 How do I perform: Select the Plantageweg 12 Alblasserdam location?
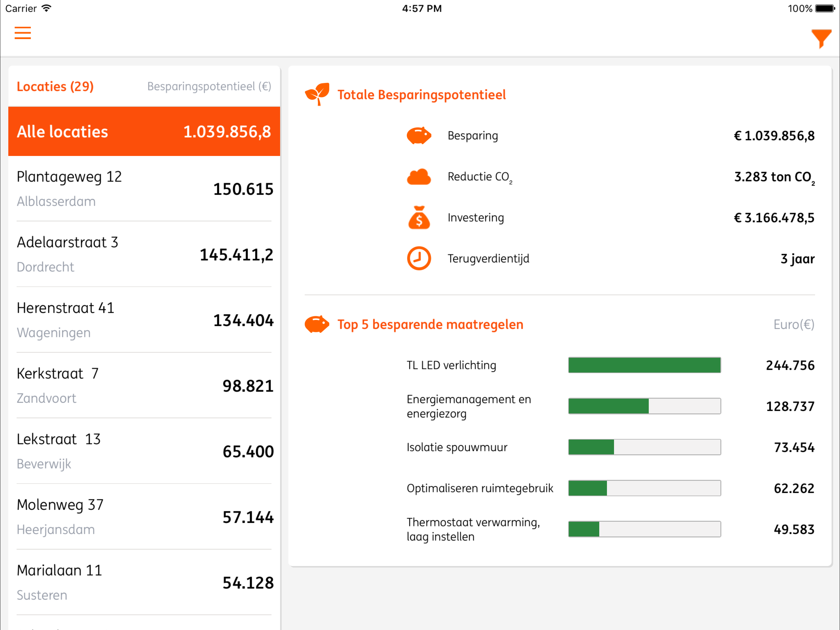(144, 189)
